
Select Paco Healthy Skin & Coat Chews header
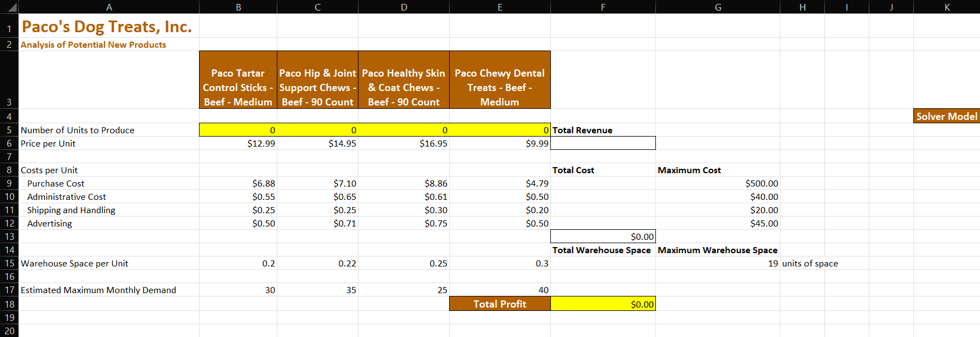pos(404,80)
